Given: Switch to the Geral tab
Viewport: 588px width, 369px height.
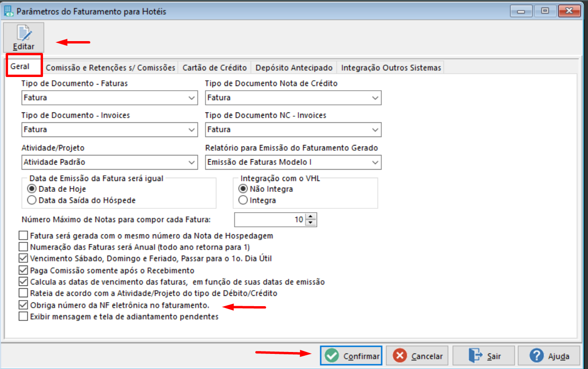Looking at the screenshot, I should pyautogui.click(x=24, y=66).
